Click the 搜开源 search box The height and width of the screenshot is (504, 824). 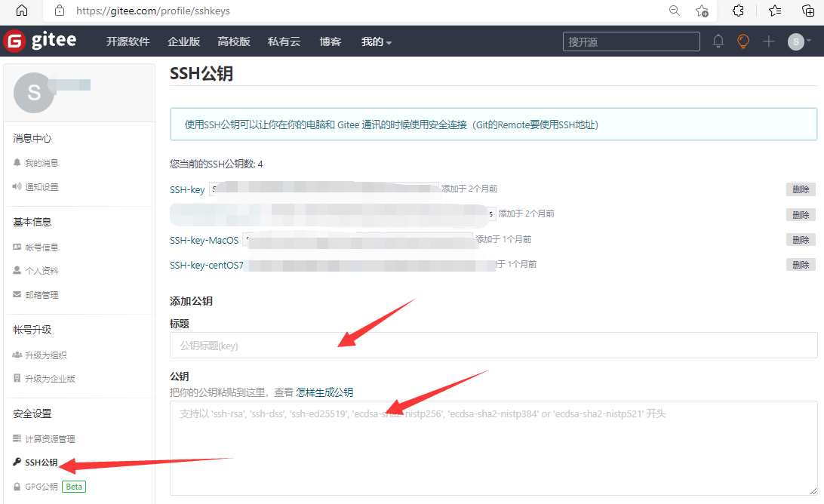(x=631, y=41)
